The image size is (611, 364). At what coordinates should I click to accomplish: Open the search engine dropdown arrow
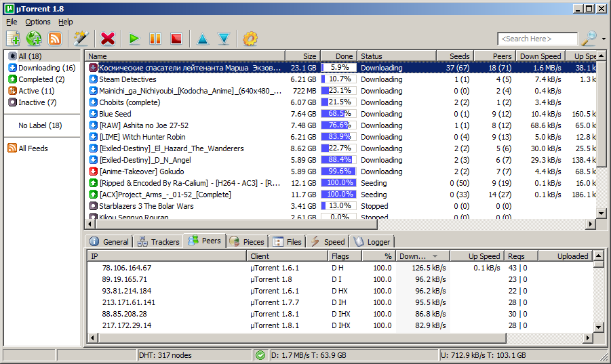point(604,39)
